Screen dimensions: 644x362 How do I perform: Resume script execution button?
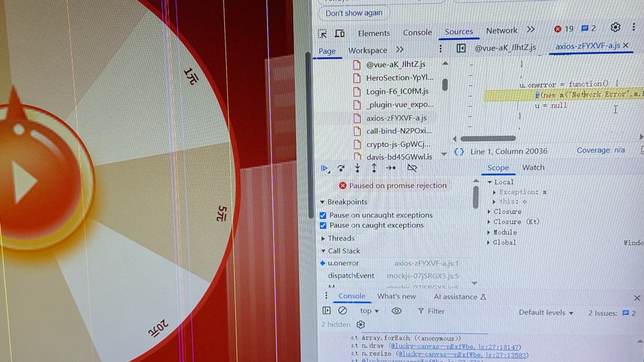click(325, 168)
